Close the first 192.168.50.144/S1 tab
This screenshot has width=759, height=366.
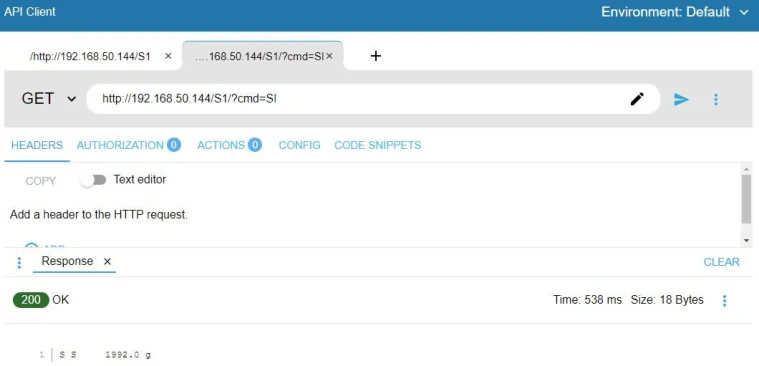click(x=168, y=56)
